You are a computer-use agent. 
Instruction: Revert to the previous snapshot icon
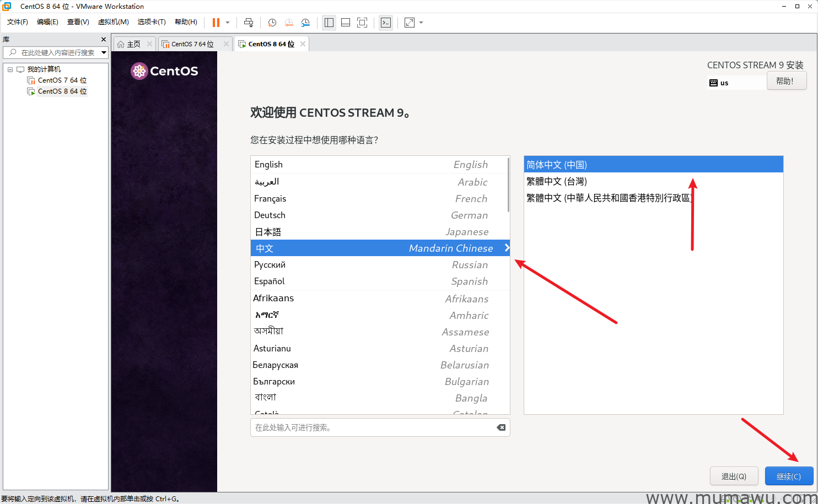coord(289,23)
